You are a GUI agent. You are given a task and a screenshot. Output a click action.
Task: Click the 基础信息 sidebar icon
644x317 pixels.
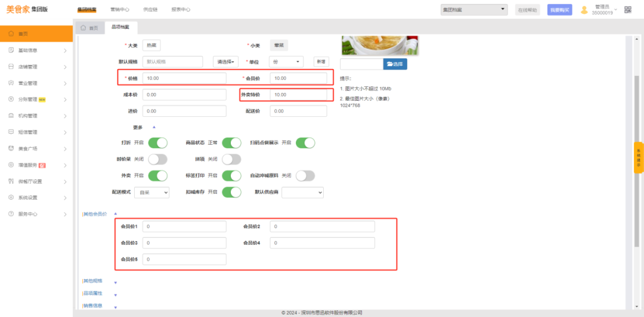pos(11,50)
